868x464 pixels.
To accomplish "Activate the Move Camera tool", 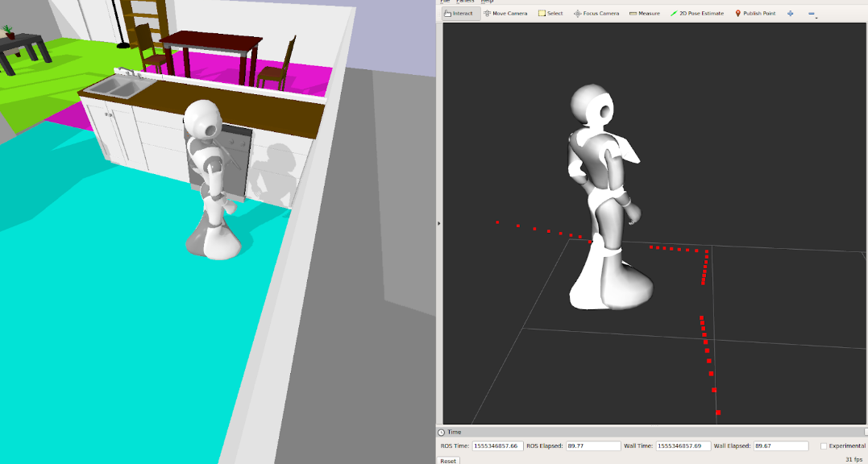I will point(505,13).
